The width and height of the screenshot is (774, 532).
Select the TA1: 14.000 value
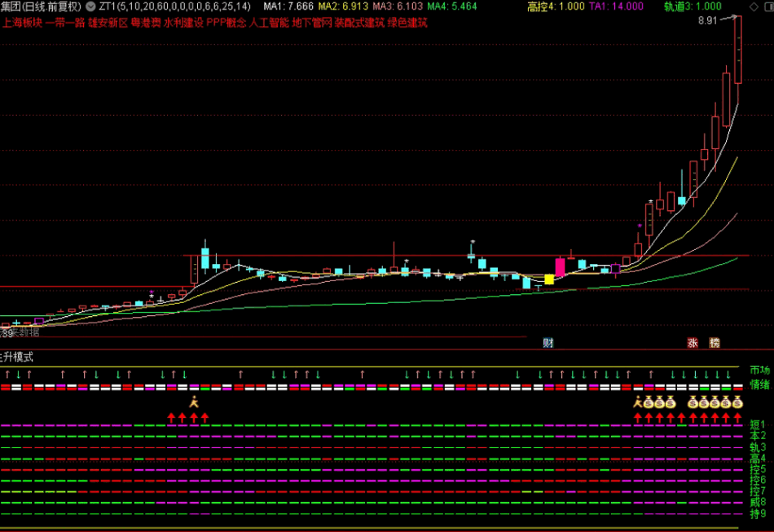tap(617, 7)
